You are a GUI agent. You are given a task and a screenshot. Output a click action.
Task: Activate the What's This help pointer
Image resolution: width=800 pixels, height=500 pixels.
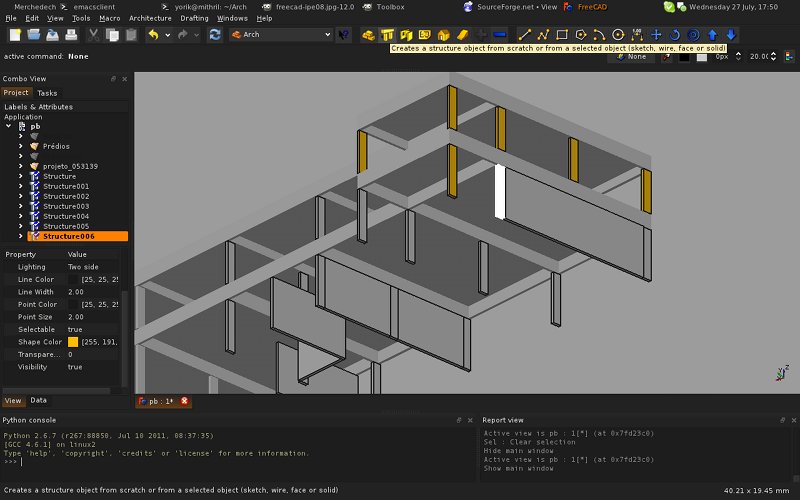point(344,35)
